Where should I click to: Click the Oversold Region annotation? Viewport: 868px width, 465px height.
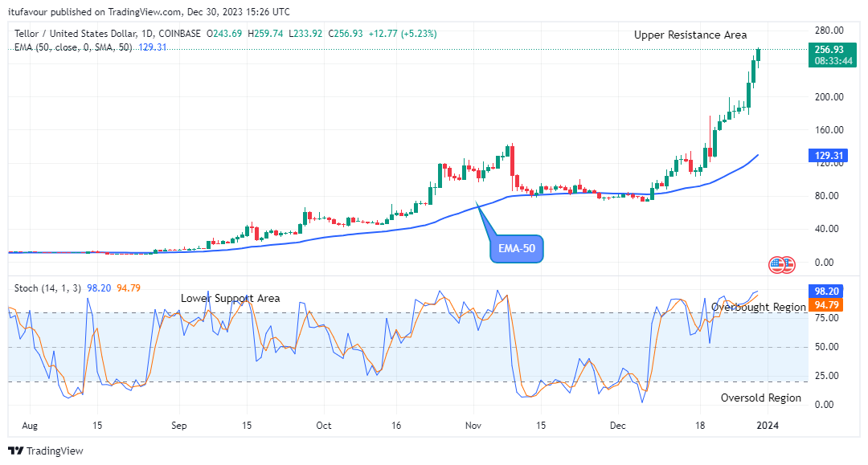(760, 398)
